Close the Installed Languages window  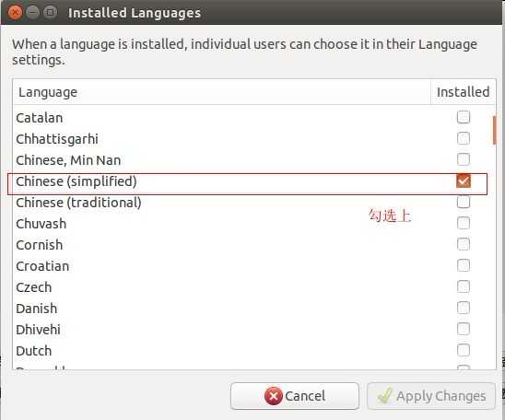click(x=15, y=13)
